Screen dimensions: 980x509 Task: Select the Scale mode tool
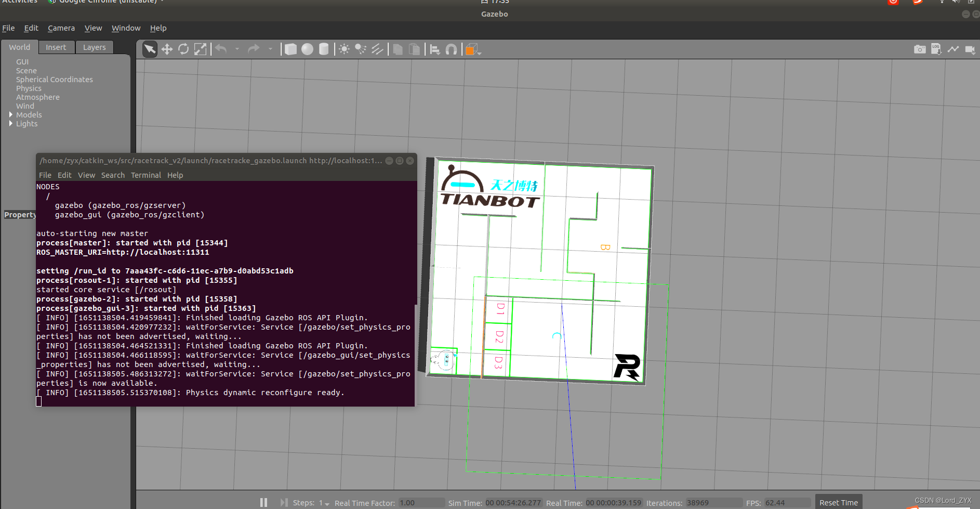tap(200, 49)
